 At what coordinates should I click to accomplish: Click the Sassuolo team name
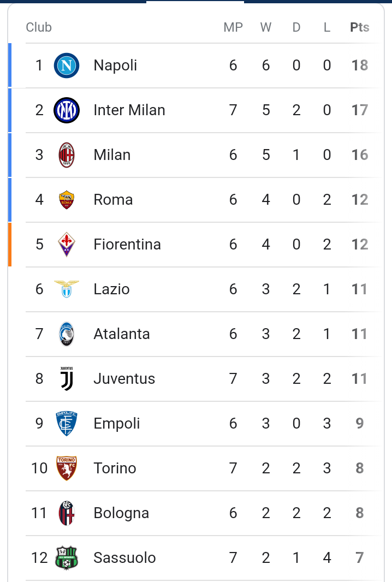124,558
